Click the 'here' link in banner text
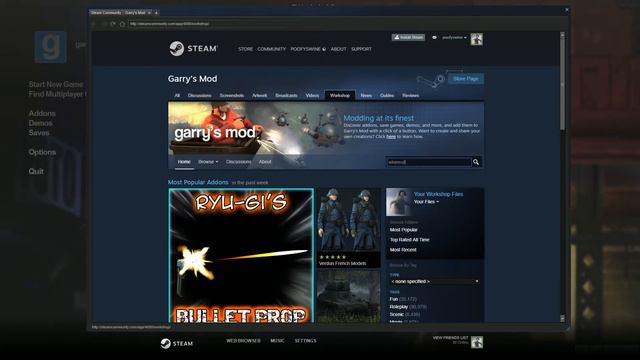This screenshot has width=640, height=360. point(391,137)
